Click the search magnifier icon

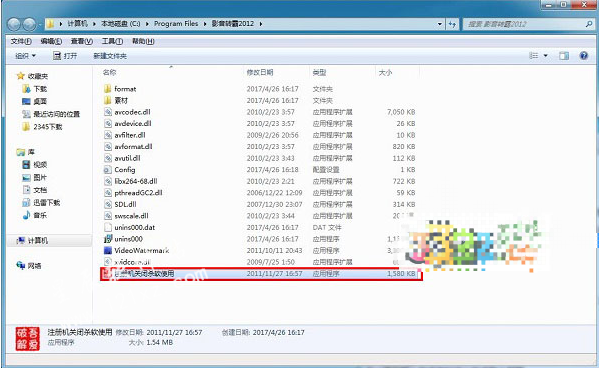pyautogui.click(x=589, y=24)
